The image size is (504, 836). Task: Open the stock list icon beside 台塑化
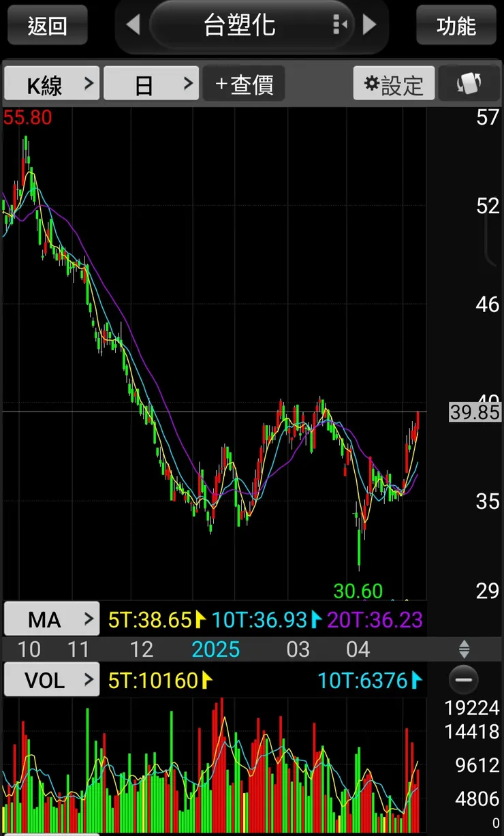point(340,26)
